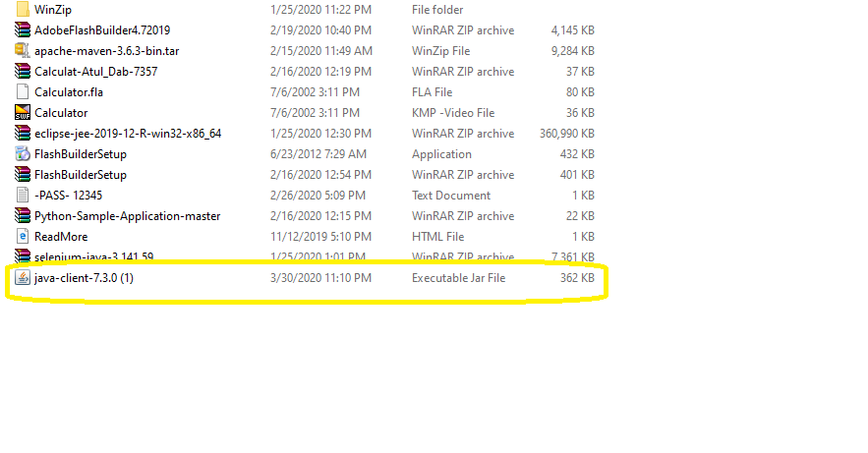Click the date "6/23/2012 7:29 AM"
This screenshot has height=453, width=868.
318,153
